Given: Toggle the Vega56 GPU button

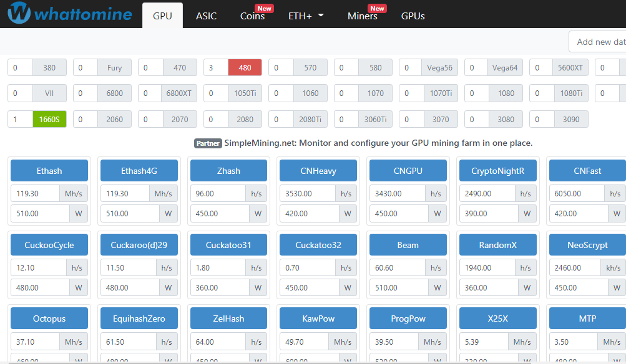Looking at the screenshot, I should [x=439, y=67].
